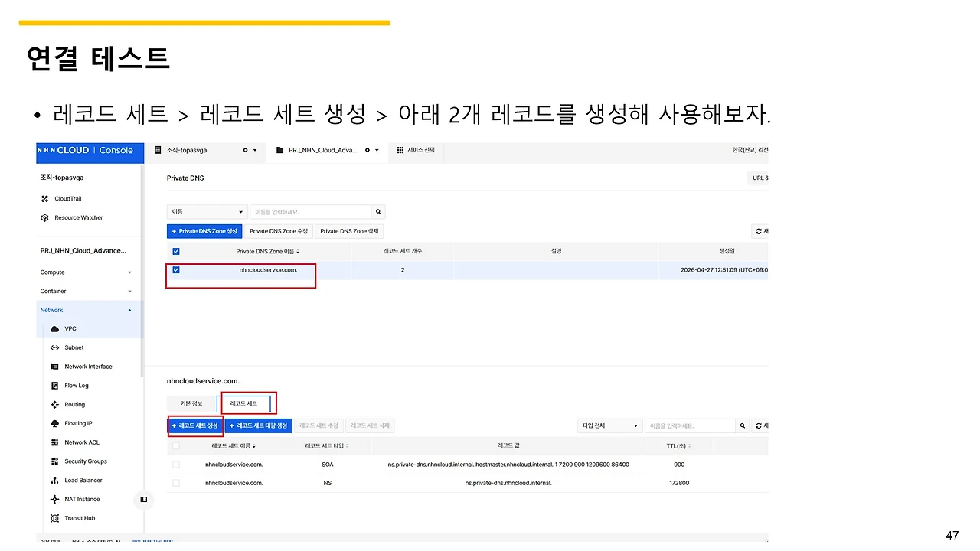Click the 한국(판교) 리전 region selector
980x551 pixels.
[x=750, y=150]
